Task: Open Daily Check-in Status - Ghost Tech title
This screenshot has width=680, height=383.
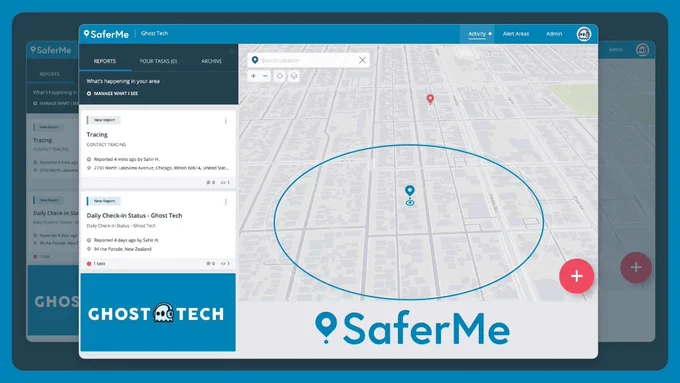Action: click(x=134, y=216)
